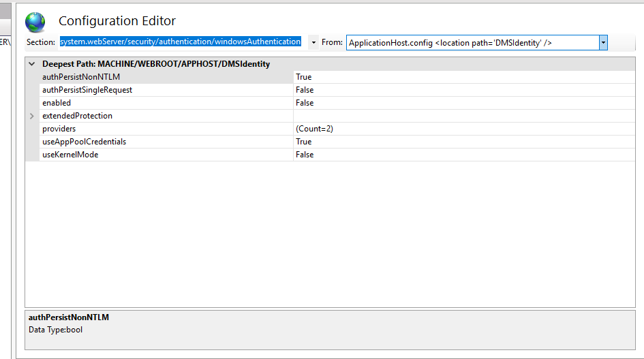This screenshot has width=644, height=359.
Task: Select the providers property name
Action: point(59,129)
